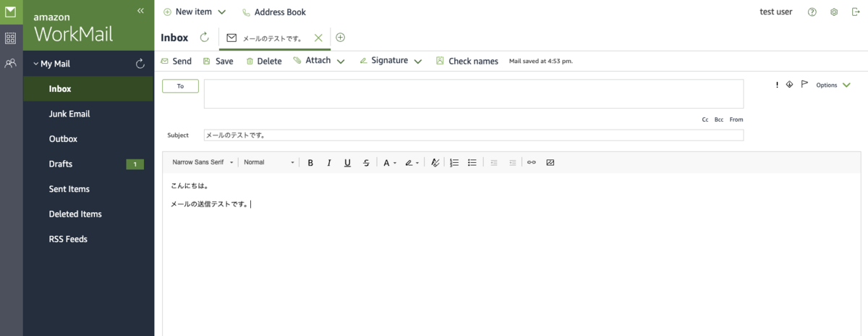Screen dimensions: 868x336
Task: Open the Narrow Sans Serif font dropdown
Action: point(203,163)
